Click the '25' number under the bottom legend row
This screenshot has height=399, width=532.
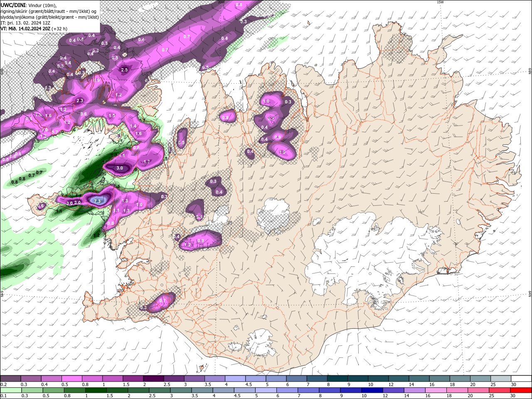coord(492,396)
